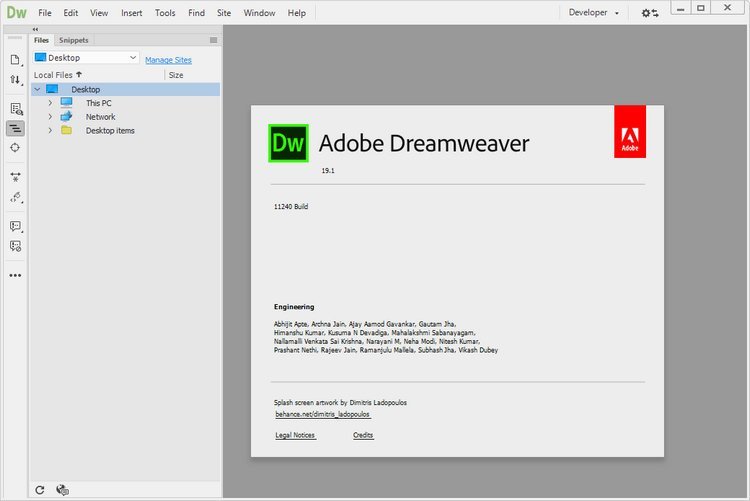This screenshot has width=750, height=501.
Task: Switch to the Snippets tab
Action: 74,40
